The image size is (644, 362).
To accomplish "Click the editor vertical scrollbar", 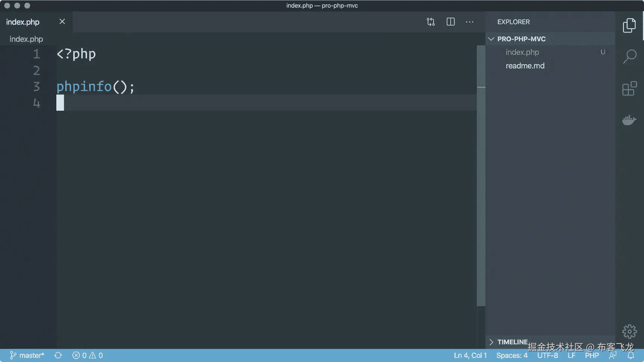I will pyautogui.click(x=481, y=176).
